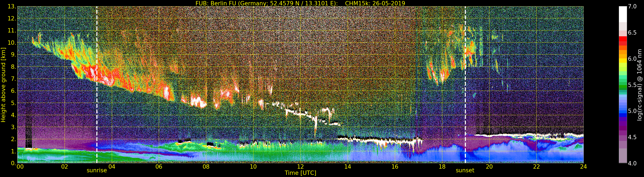Click the time tick label '14'
This screenshot has width=644, height=177.
tap(347, 167)
